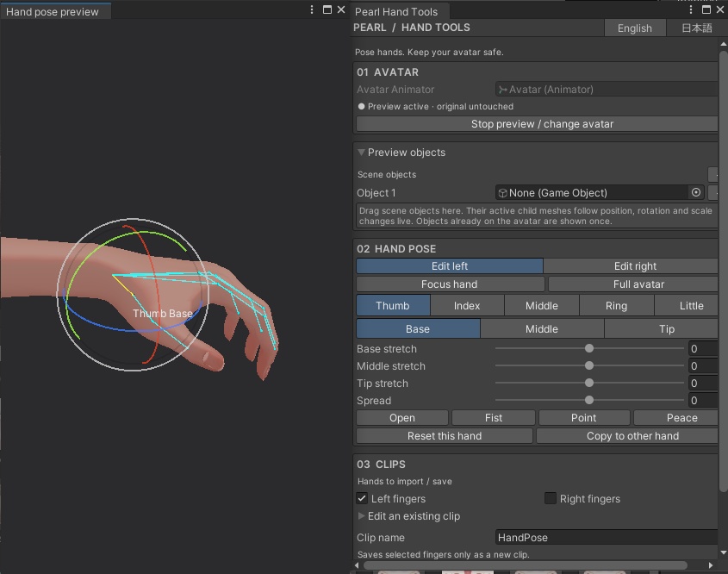Click Reset this hand button

click(x=445, y=435)
